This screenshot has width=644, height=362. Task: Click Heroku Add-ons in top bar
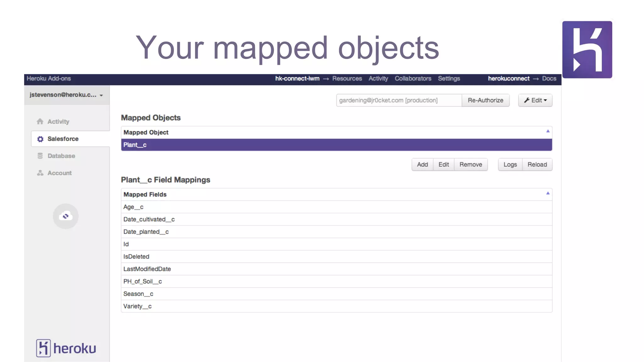coord(49,79)
